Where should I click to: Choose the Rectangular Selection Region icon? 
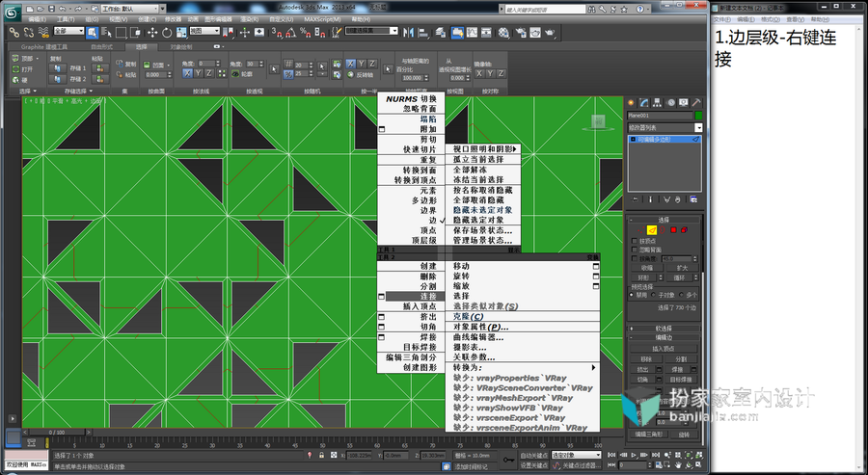[x=122, y=33]
